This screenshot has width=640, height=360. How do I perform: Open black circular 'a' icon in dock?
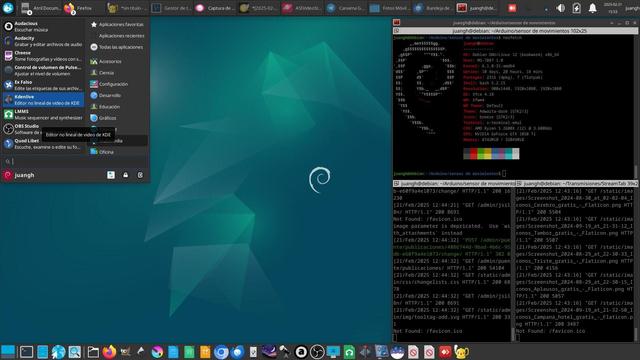pos(301,352)
